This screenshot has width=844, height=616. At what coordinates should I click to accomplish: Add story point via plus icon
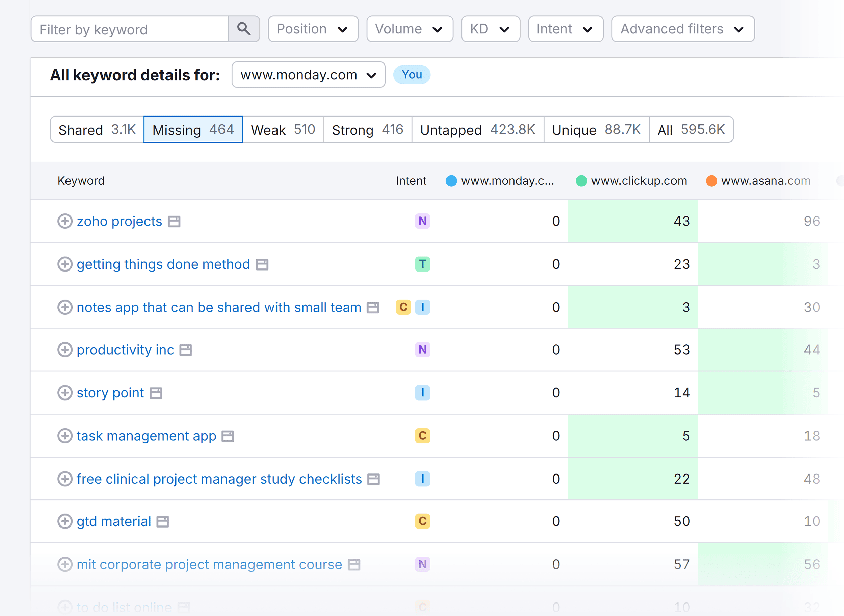[x=65, y=393]
